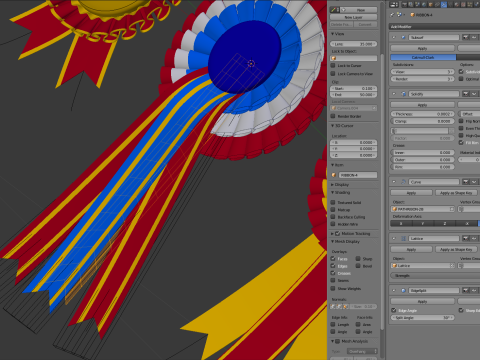Apply the EdgeSplit modifier
480x360 pixels.
point(423,302)
